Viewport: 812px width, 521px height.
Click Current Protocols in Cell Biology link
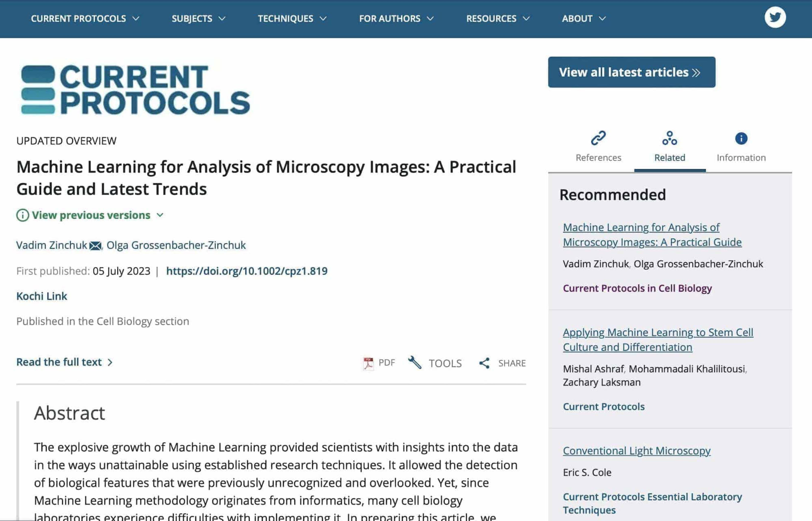tap(637, 288)
